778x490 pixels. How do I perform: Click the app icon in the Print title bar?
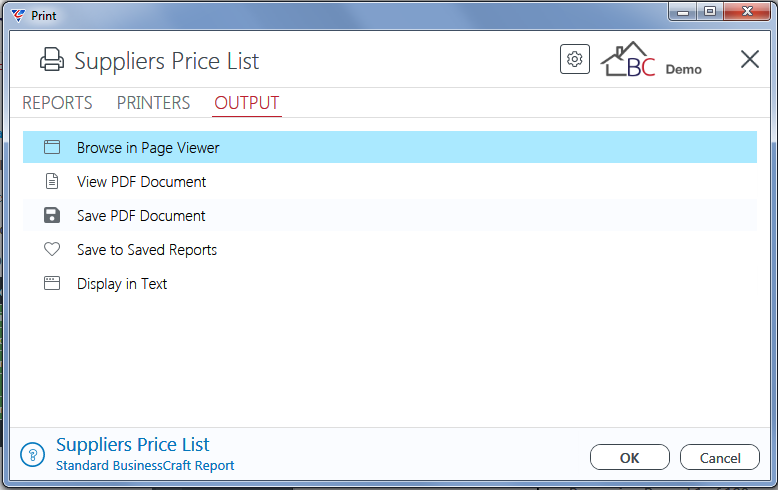18,15
